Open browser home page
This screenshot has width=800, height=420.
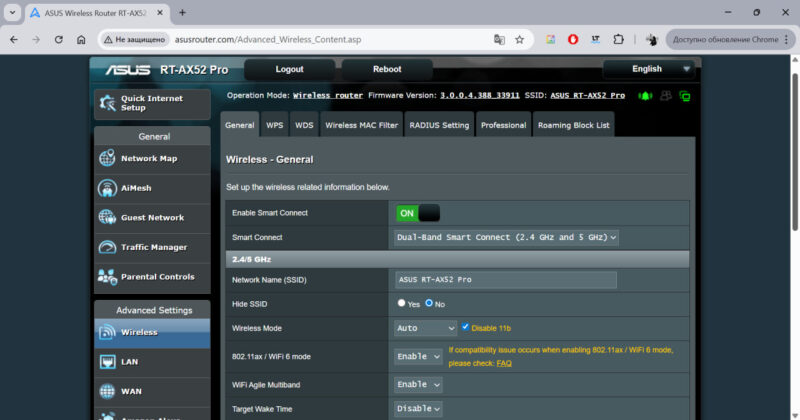pyautogui.click(x=81, y=39)
